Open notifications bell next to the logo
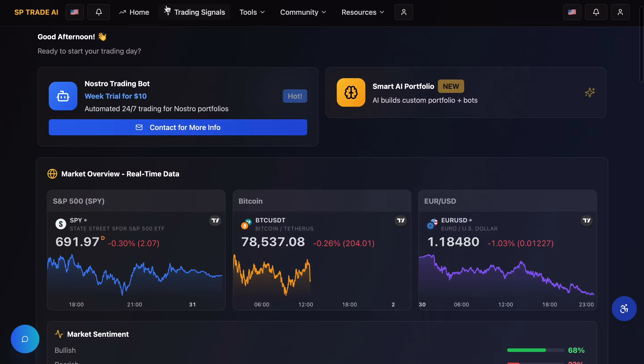Viewport: 644px width, 364px height. tap(99, 12)
